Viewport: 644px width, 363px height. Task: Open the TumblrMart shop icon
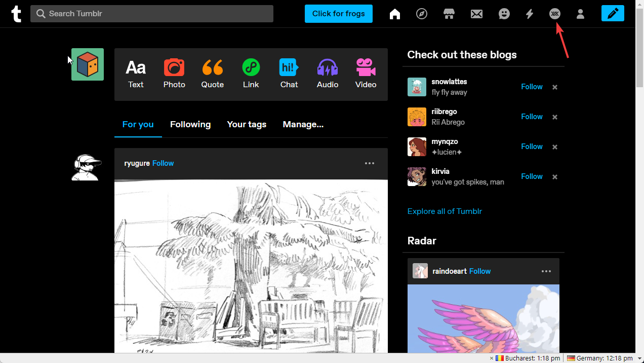point(449,14)
